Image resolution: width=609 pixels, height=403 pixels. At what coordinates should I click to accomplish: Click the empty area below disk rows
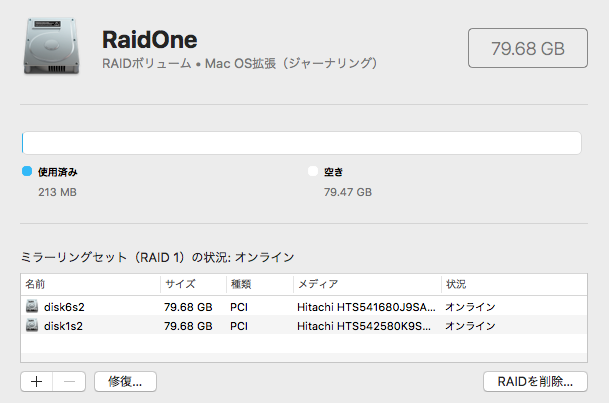[x=304, y=348]
